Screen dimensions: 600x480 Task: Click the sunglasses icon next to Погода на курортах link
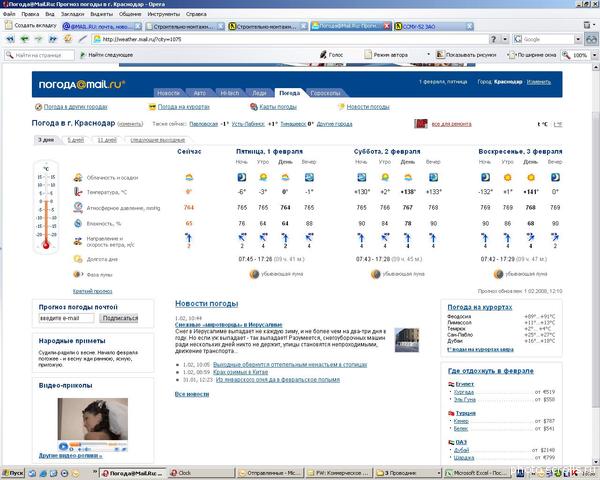point(152,107)
